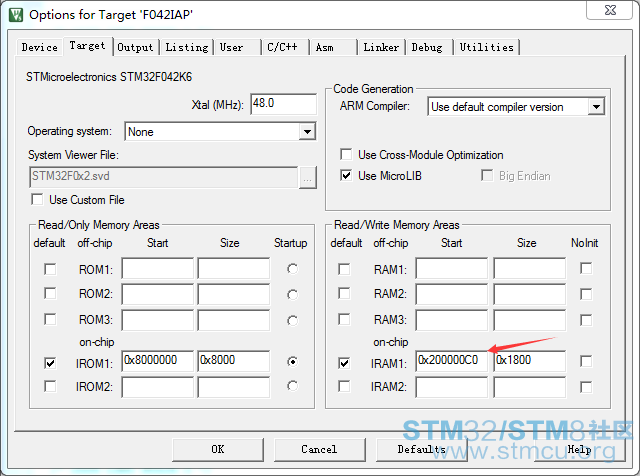This screenshot has width=640, height=476.
Task: Open Help for target options
Action: click(x=580, y=449)
